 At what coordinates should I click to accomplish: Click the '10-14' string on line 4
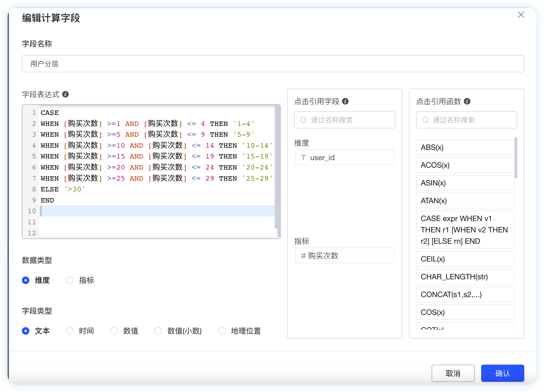tap(257, 146)
